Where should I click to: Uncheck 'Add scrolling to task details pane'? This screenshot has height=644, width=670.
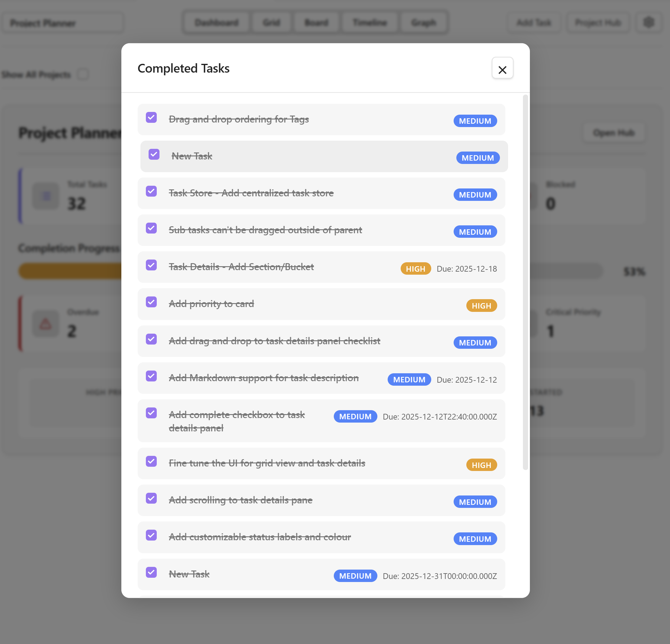[151, 499]
